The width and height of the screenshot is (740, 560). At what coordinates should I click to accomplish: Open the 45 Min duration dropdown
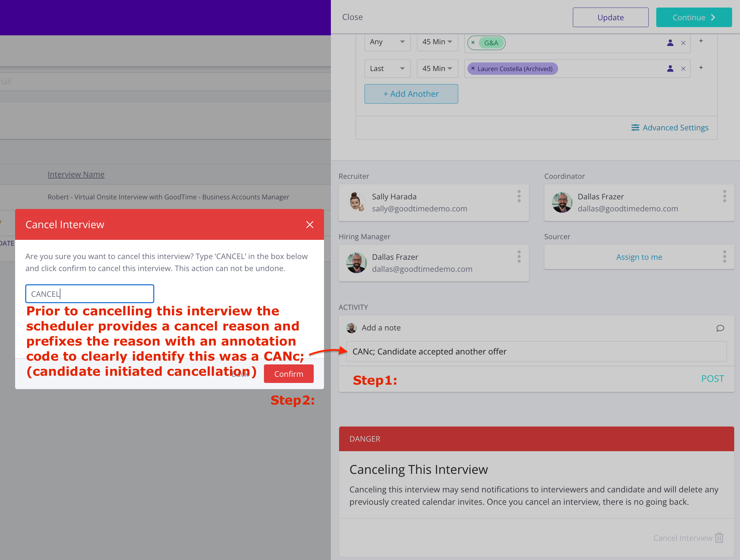[x=437, y=42]
